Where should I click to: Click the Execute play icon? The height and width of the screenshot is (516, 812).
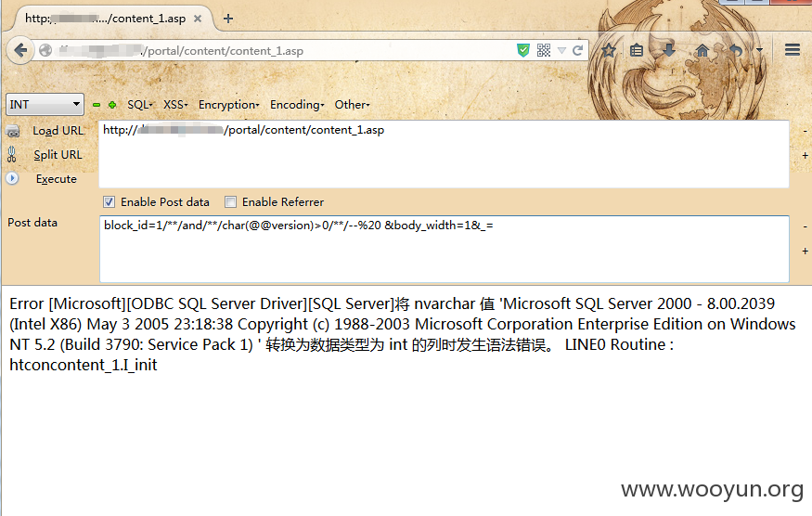click(x=12, y=178)
